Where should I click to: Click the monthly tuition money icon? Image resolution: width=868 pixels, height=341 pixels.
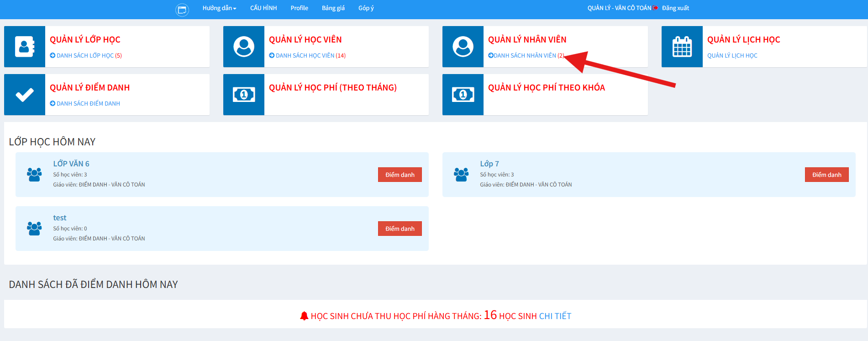tap(244, 95)
